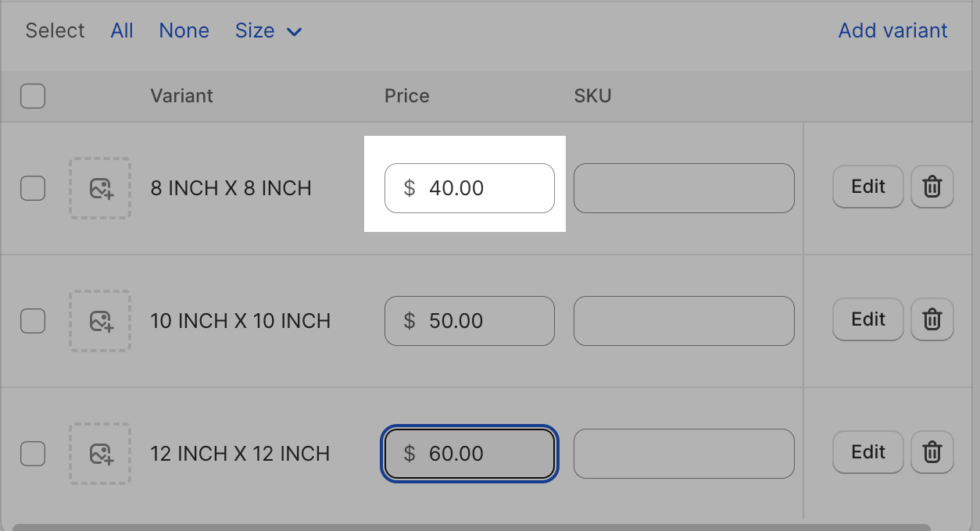
Task: Click the Add variant link
Action: coord(892,31)
